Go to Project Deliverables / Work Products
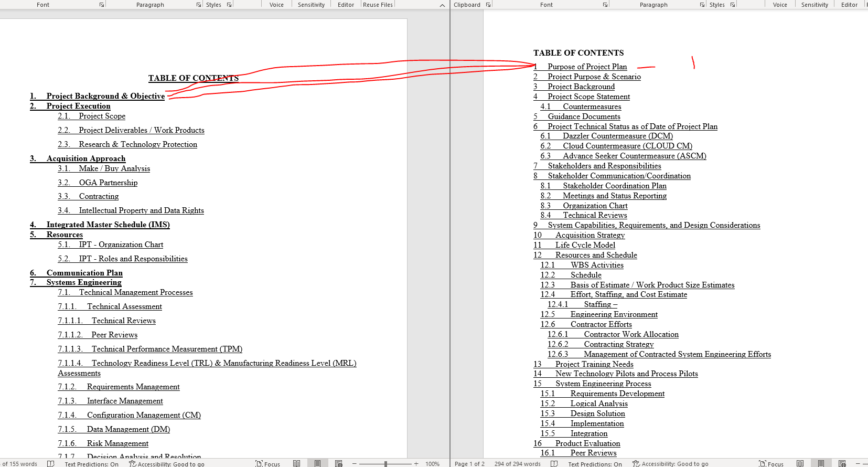868x467 pixels. click(131, 130)
